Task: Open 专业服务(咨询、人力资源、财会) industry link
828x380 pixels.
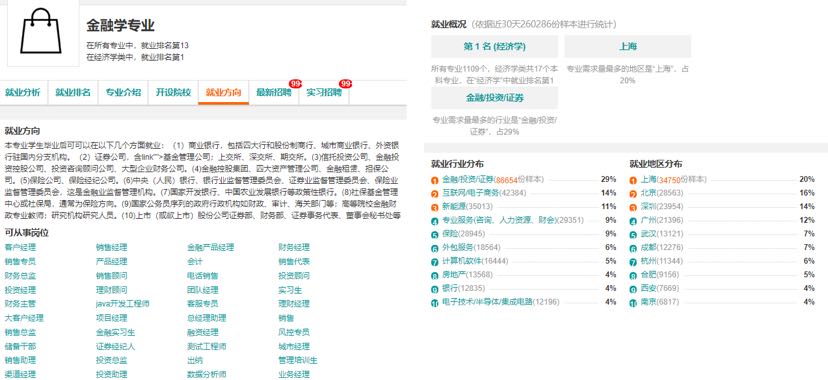Action: click(x=500, y=221)
